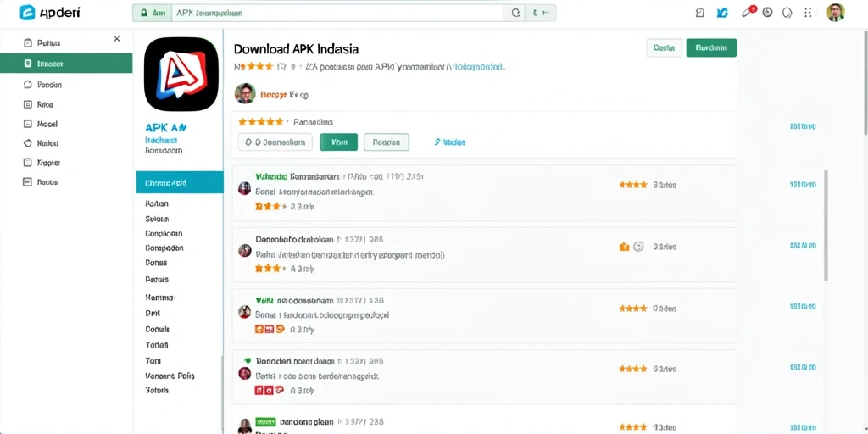The image size is (868, 434).
Task: Open the Seloam category
Action: tap(157, 219)
